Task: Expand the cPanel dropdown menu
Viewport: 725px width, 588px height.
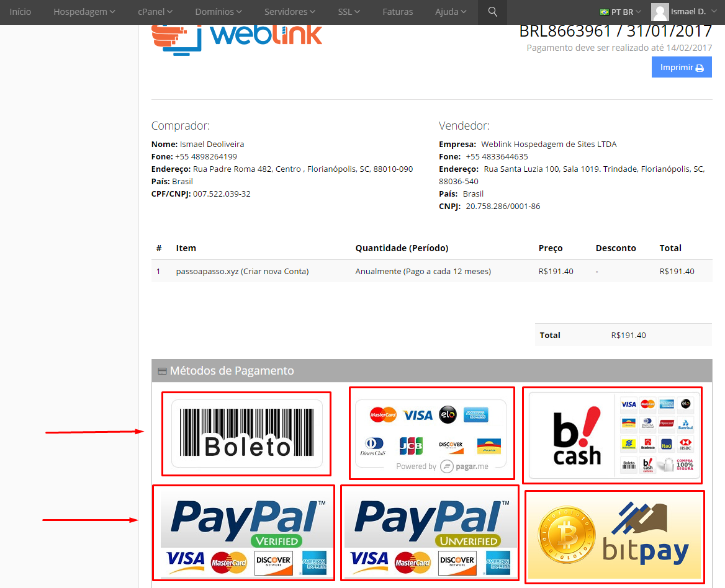Action: [155, 12]
